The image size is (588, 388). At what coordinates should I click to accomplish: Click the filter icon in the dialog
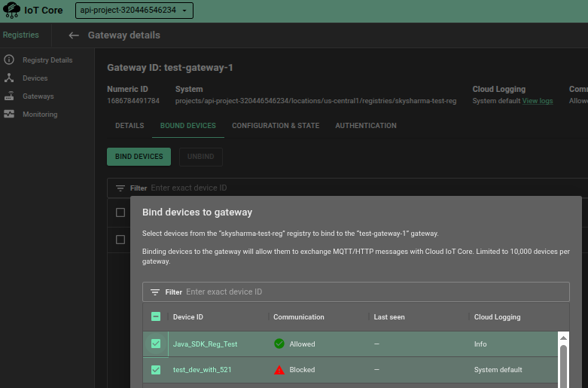155,292
